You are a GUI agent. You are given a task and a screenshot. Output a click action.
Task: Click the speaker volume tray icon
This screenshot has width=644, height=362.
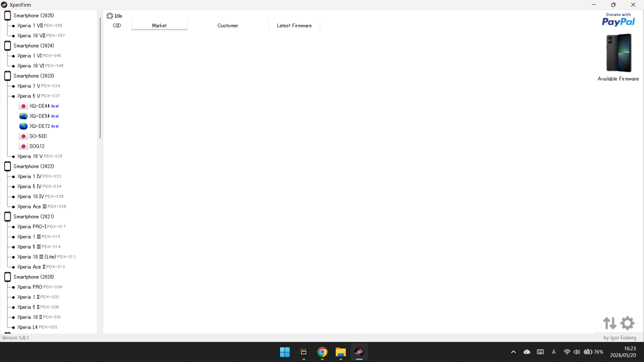(x=577, y=352)
